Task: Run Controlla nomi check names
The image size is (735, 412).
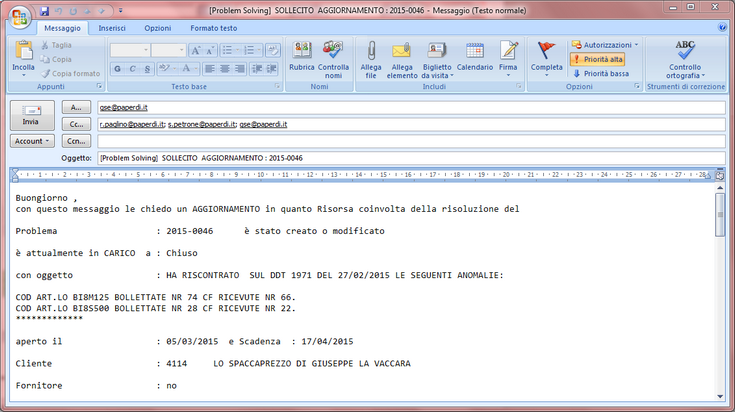Action: click(333, 60)
